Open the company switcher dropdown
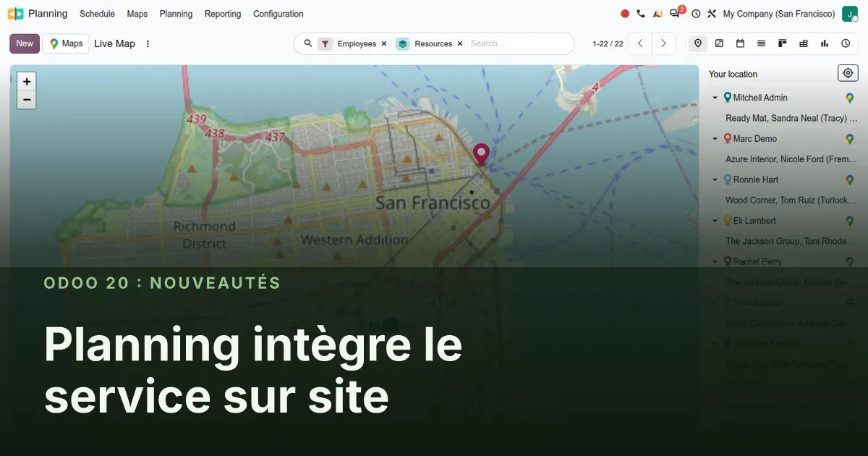This screenshot has height=456, width=868. click(779, 14)
